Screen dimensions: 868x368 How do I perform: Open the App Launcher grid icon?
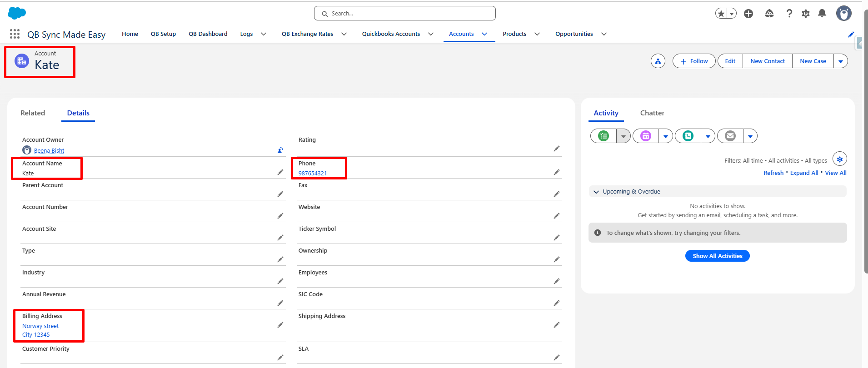pyautogui.click(x=15, y=34)
